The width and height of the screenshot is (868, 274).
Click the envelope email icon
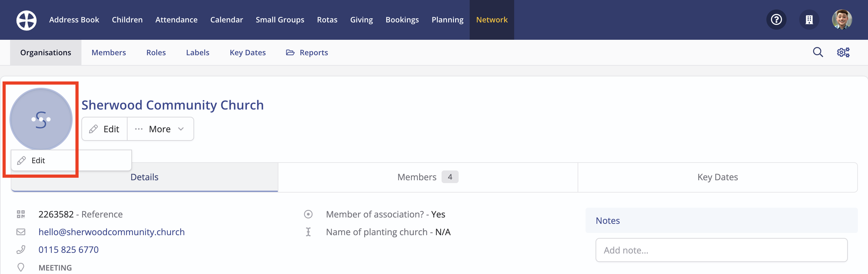[21, 232]
